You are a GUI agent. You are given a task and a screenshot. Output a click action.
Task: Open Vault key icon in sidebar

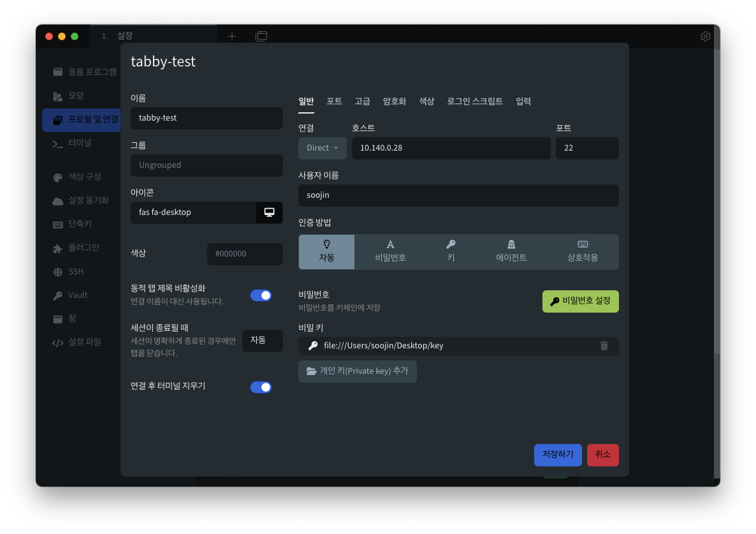[58, 295]
